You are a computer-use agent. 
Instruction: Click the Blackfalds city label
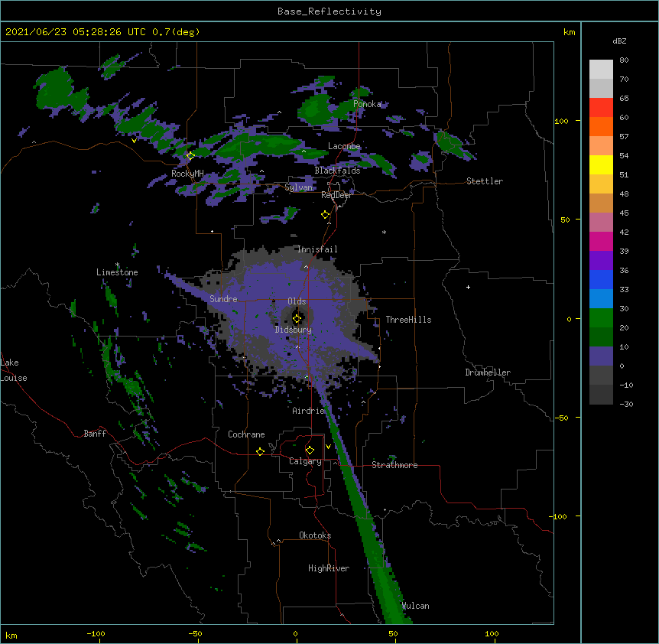pyautogui.click(x=337, y=171)
